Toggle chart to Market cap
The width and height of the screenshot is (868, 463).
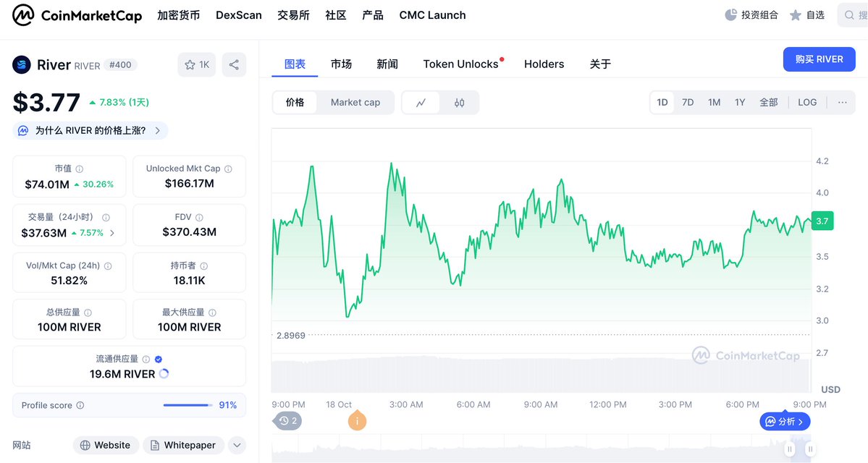(355, 103)
